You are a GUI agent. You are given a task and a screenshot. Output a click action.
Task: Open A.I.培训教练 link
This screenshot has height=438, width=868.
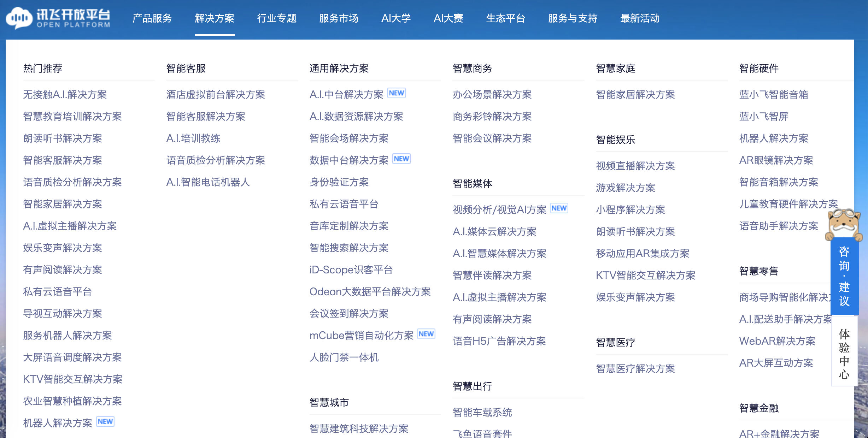pos(193,138)
